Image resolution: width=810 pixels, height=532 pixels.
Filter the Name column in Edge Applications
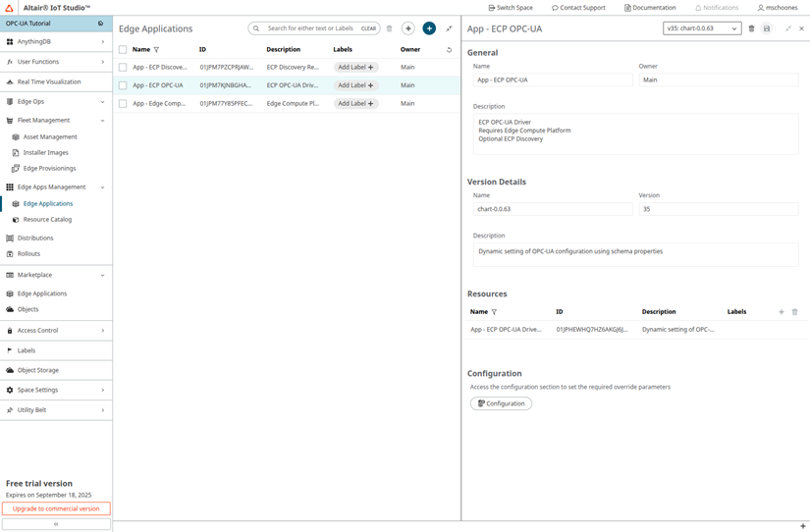pyautogui.click(x=156, y=50)
